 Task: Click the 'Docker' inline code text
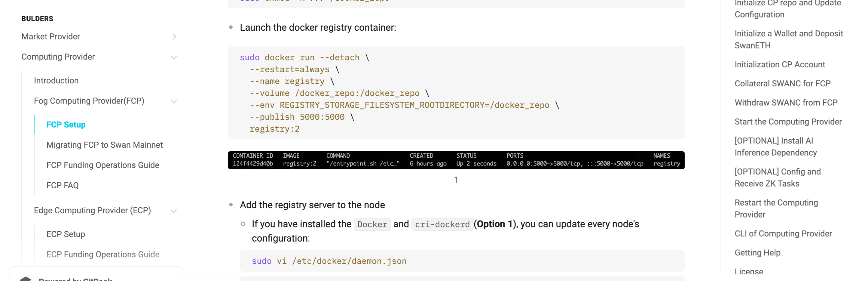pyautogui.click(x=372, y=224)
